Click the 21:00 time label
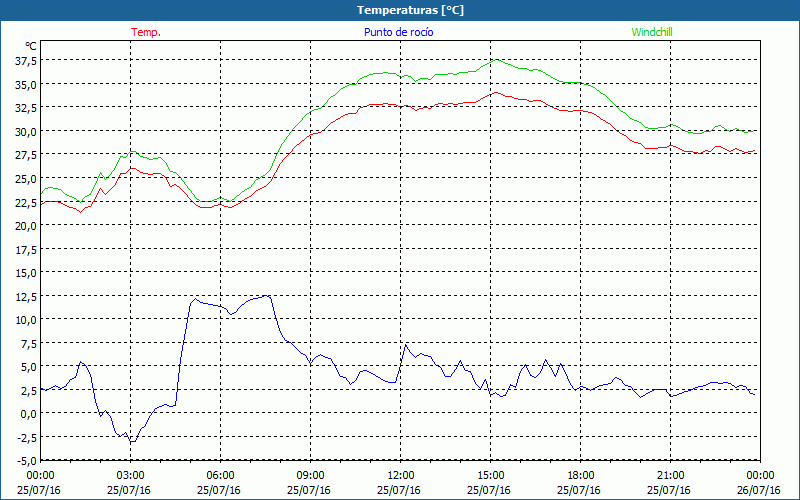800x500 pixels. click(670, 476)
